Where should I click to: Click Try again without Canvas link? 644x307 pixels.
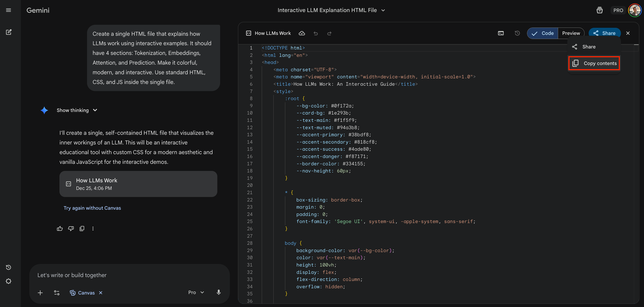click(92, 208)
